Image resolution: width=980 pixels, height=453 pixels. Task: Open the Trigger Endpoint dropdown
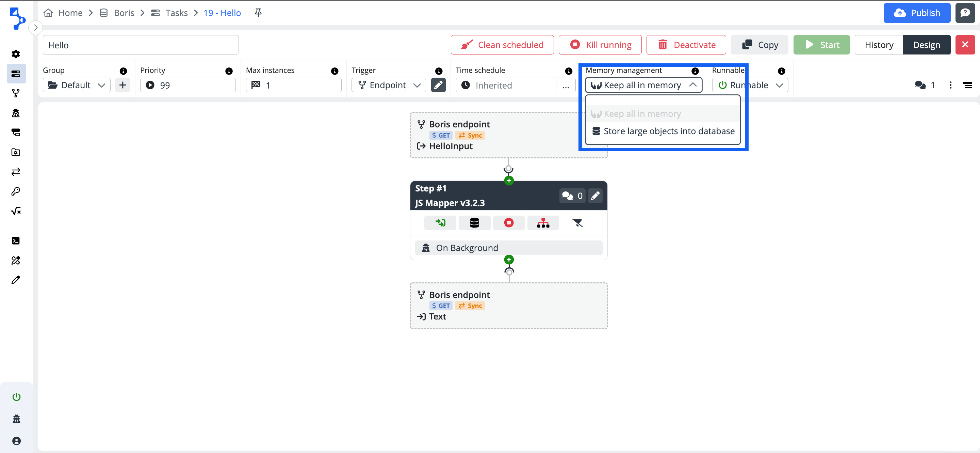pyautogui.click(x=388, y=85)
